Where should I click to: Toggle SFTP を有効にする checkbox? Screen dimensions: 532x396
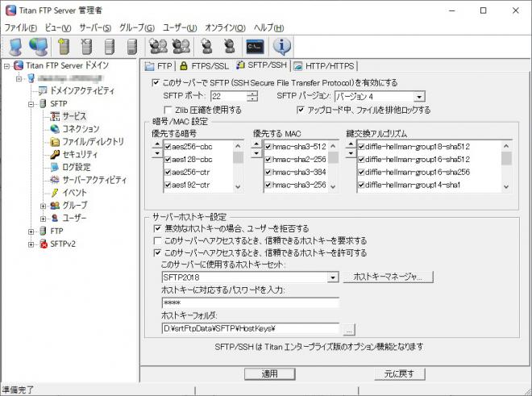point(156,82)
